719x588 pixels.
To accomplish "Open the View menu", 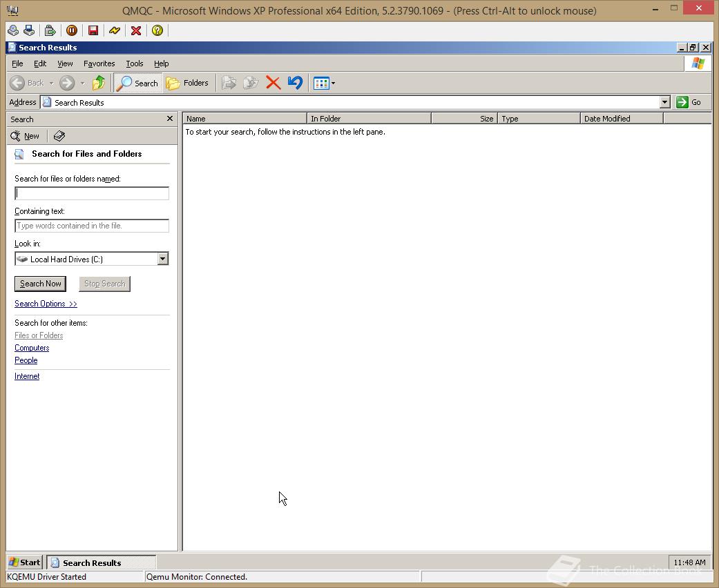I will click(65, 63).
